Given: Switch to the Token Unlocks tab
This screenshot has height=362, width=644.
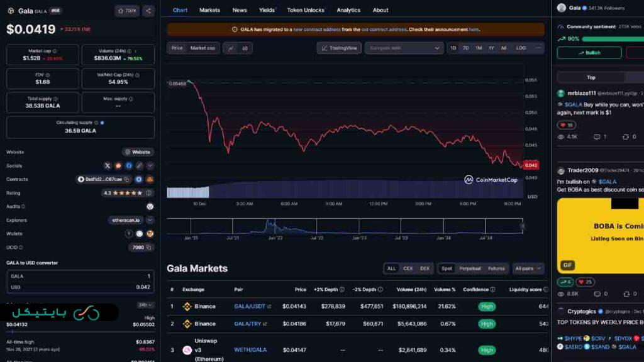Looking at the screenshot, I should (306, 10).
